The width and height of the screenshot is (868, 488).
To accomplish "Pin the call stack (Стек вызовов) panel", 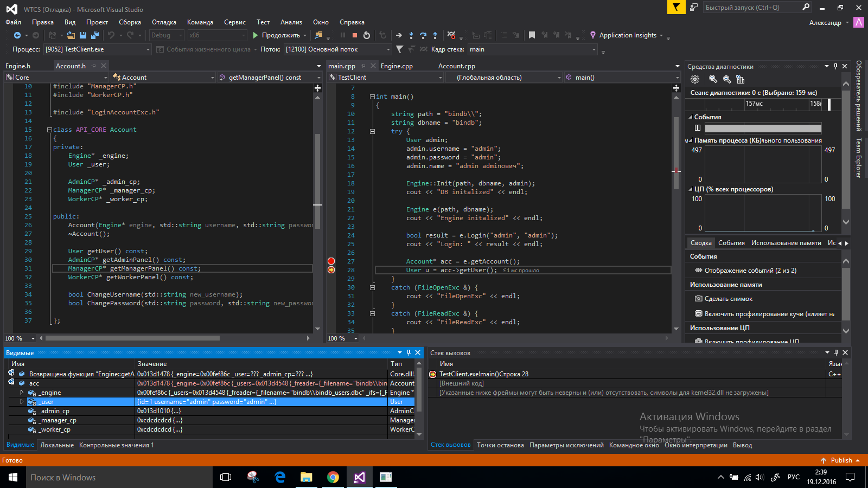I will point(836,352).
